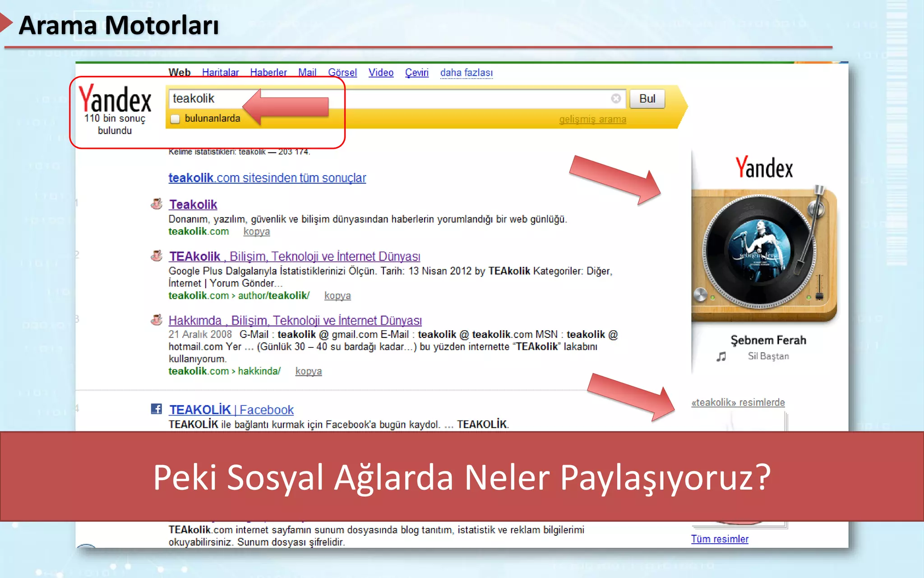The width and height of the screenshot is (924, 578).
Task: Select the Web tab
Action: (x=180, y=72)
